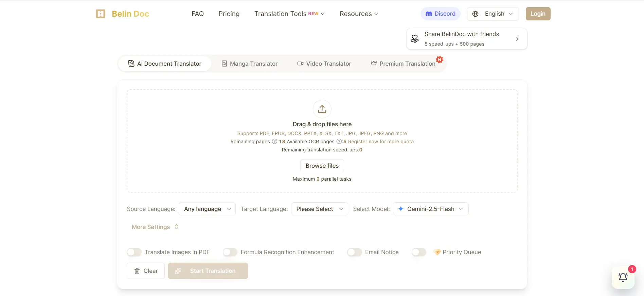The image size is (644, 296).
Task: Open the FAQ page
Action: (198, 14)
